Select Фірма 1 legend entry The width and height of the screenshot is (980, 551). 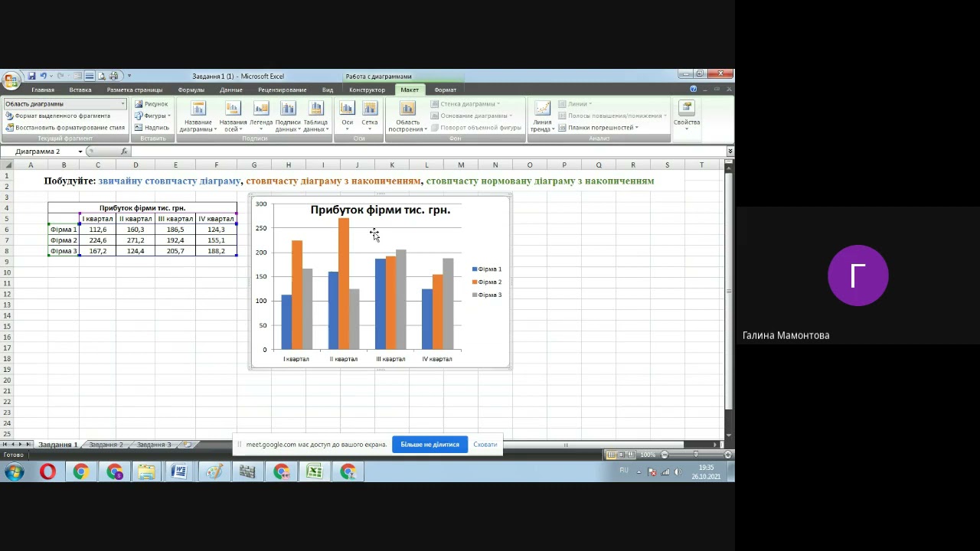click(x=487, y=269)
